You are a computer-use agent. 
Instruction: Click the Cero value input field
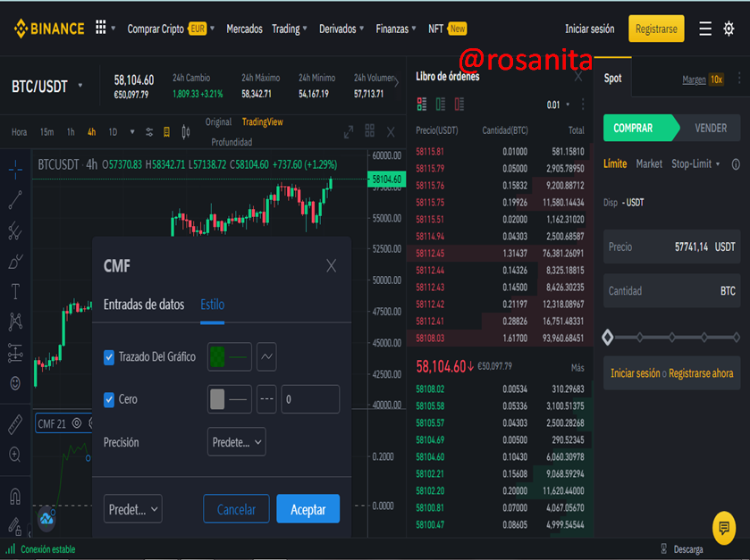[x=310, y=399]
